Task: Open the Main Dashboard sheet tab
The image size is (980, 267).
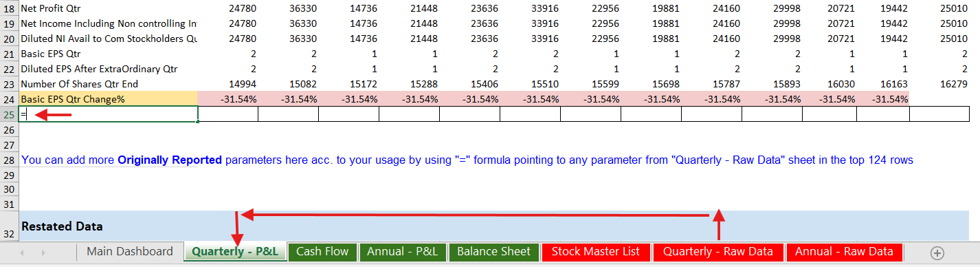Action: pos(130,252)
